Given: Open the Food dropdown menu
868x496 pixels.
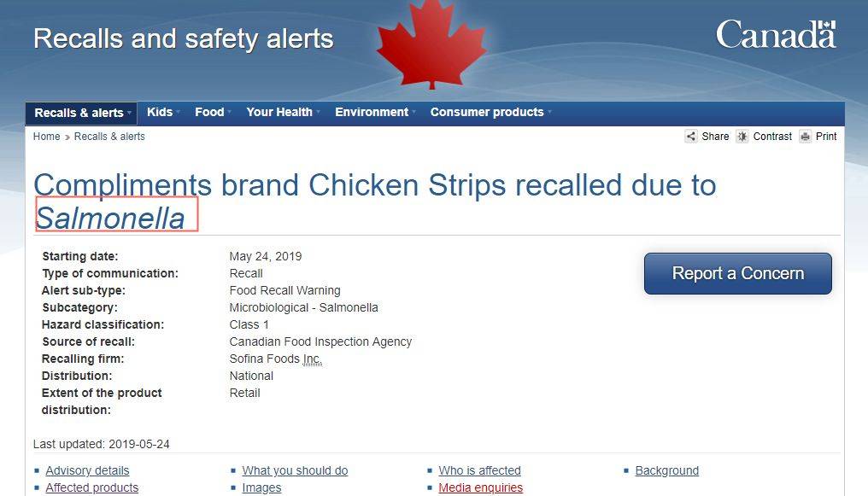Looking at the screenshot, I should (x=213, y=113).
